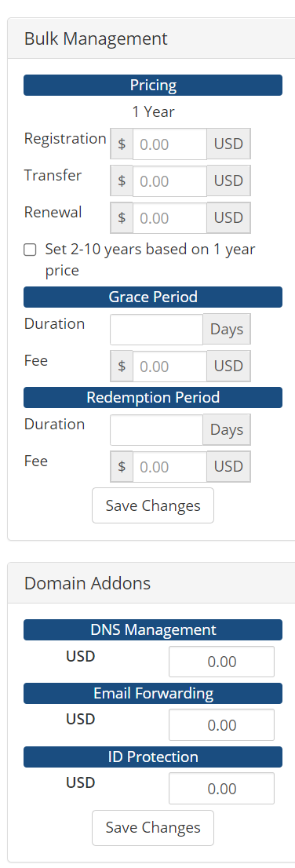The width and height of the screenshot is (295, 868).
Task: Enable Set 2-10 years based on 1 year price
Action: 30,250
